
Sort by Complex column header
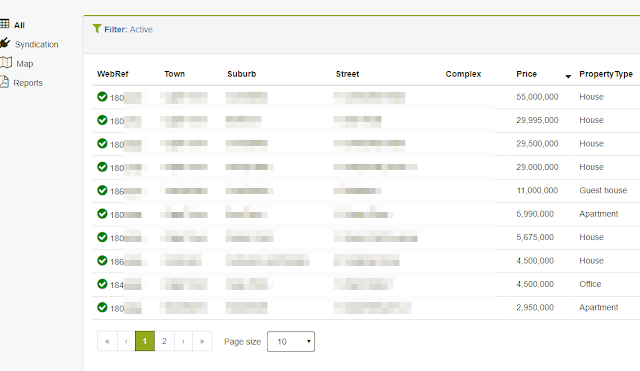click(463, 74)
